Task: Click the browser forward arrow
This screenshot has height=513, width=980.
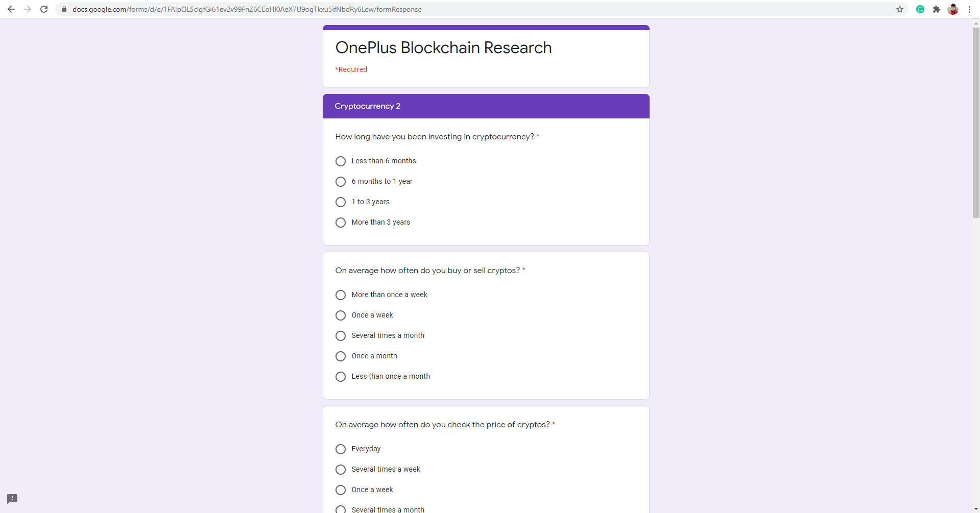Action: click(28, 9)
